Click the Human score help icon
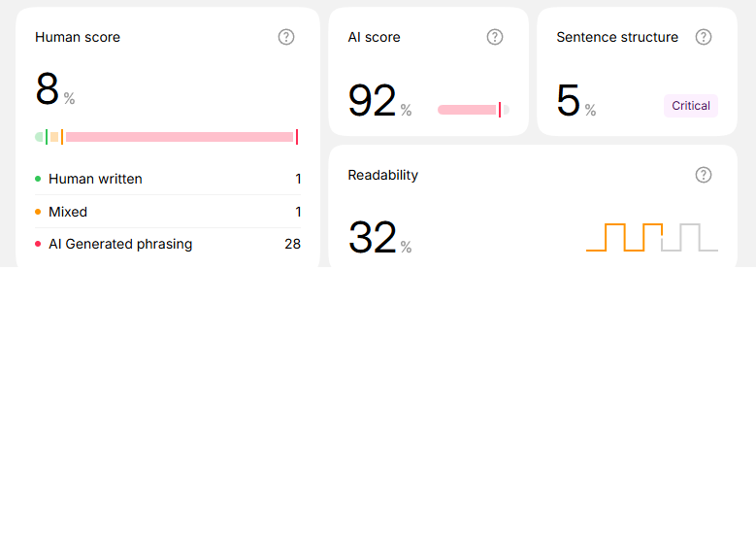The image size is (756, 538). tap(286, 37)
